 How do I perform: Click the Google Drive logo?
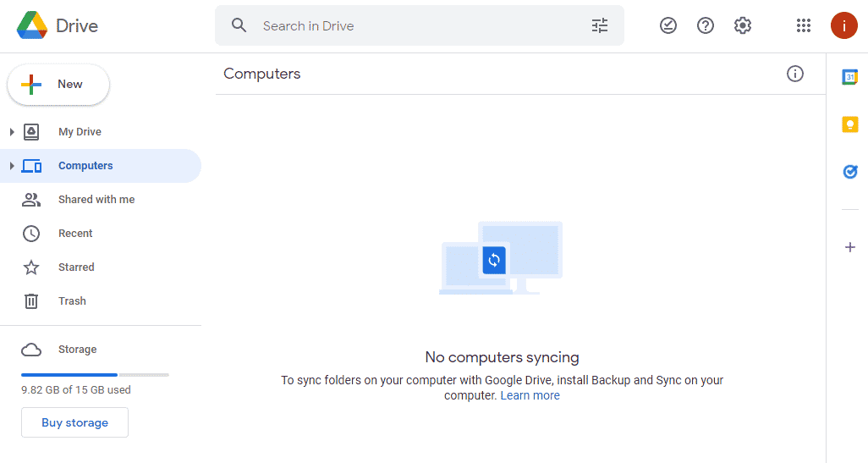pyautogui.click(x=32, y=25)
